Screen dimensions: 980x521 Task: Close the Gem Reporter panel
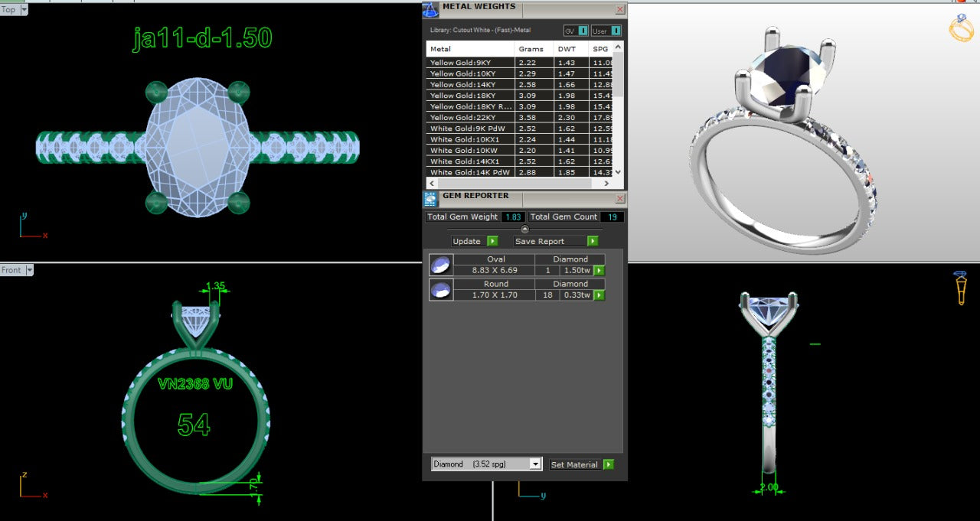point(619,199)
